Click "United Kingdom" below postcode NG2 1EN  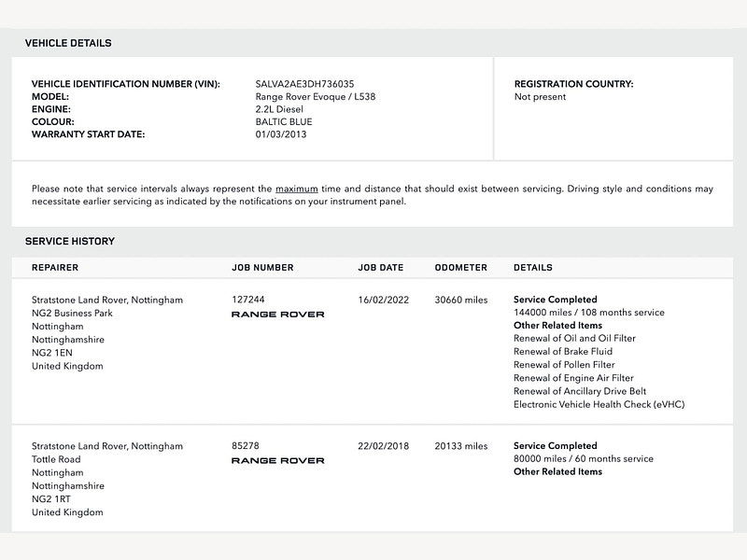point(67,366)
